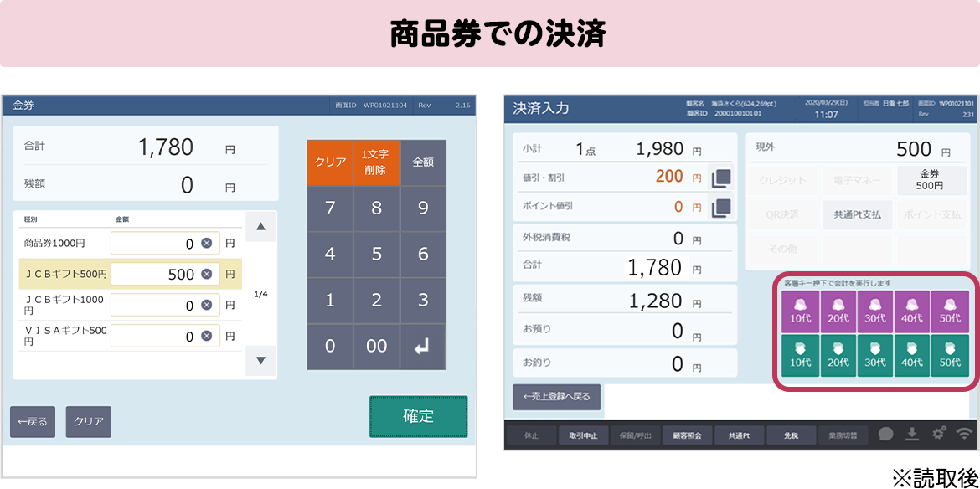
Task: Select the purple female 20代 customer key
Action: pyautogui.click(x=838, y=311)
